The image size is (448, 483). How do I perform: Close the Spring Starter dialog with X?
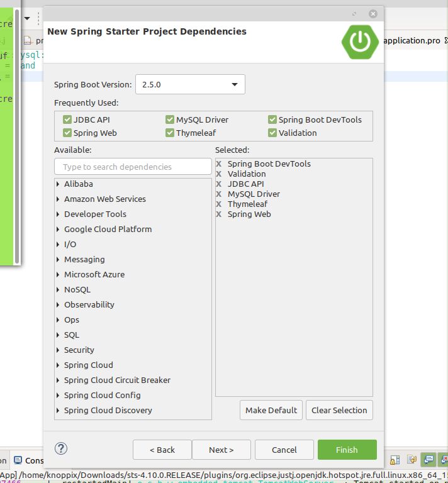373,14
